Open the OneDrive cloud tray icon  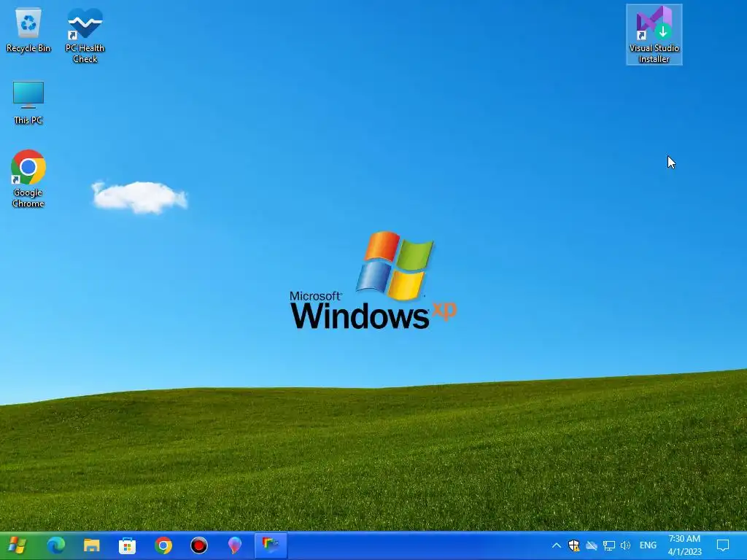(591, 545)
